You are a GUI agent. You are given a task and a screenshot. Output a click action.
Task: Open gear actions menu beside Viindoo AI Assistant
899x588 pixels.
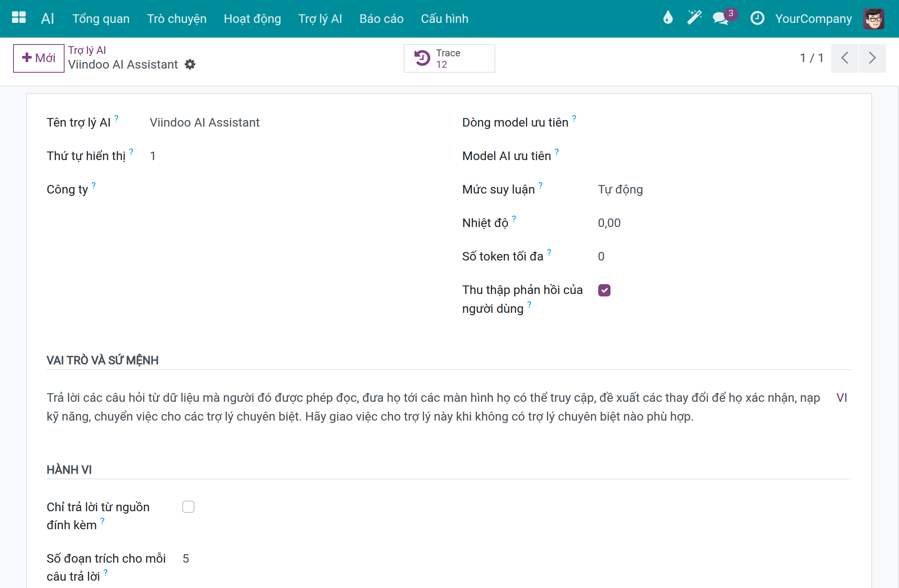pos(190,65)
